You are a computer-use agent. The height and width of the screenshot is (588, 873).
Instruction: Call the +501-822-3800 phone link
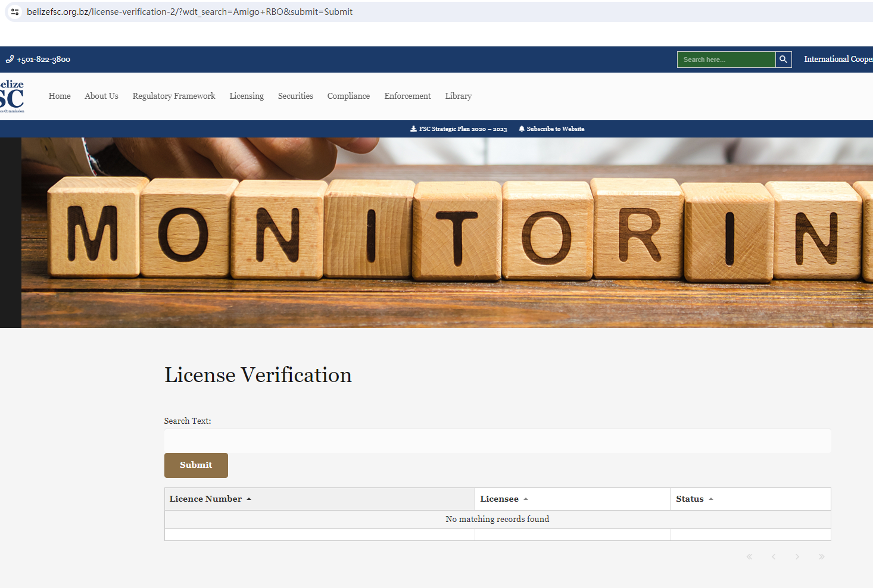coord(43,60)
